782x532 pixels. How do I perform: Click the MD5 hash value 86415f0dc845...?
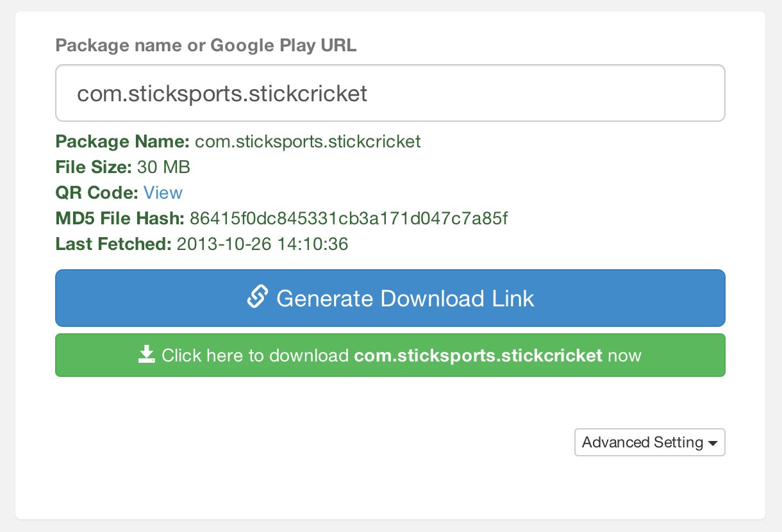(x=349, y=219)
